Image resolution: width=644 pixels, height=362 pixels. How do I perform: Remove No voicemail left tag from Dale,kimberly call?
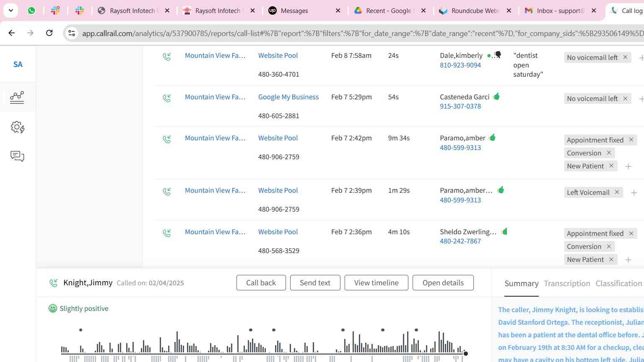(625, 57)
